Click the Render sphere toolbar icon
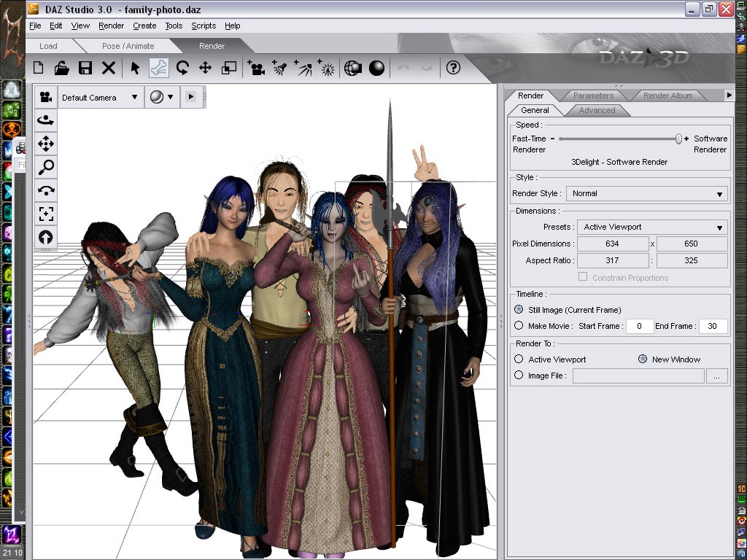The width and height of the screenshot is (747, 560). 376,69
